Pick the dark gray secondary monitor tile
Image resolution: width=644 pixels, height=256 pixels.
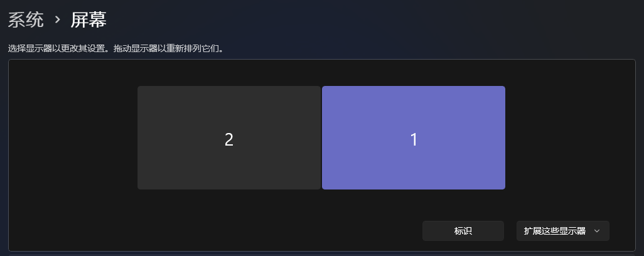pos(228,137)
